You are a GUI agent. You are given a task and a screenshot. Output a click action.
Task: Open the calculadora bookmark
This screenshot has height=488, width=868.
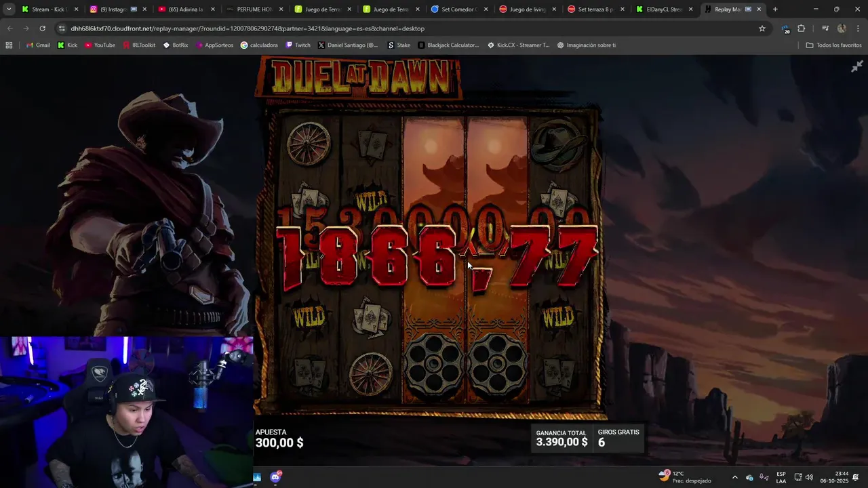[x=259, y=45]
